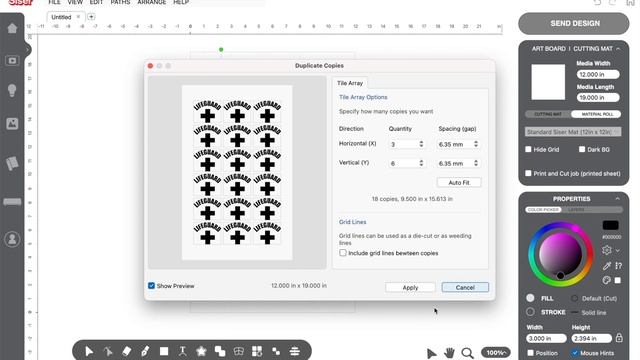
Task: Select the STROKE radio option
Action: [x=530, y=312]
